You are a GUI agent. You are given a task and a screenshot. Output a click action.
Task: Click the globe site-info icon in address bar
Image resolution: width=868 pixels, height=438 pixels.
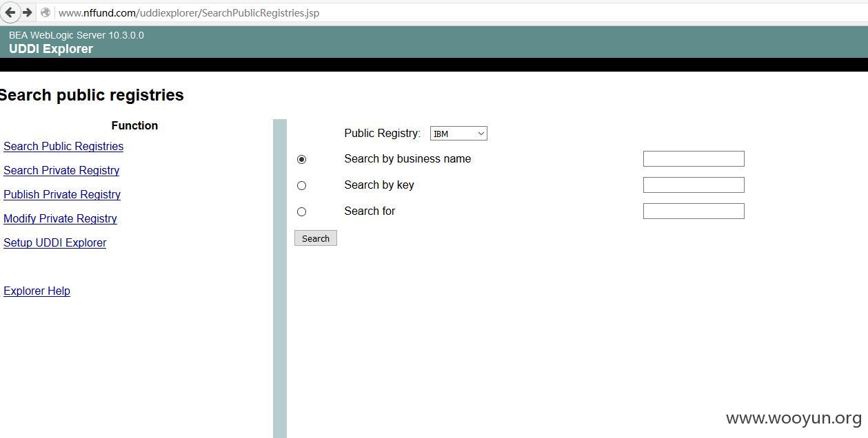(46, 12)
